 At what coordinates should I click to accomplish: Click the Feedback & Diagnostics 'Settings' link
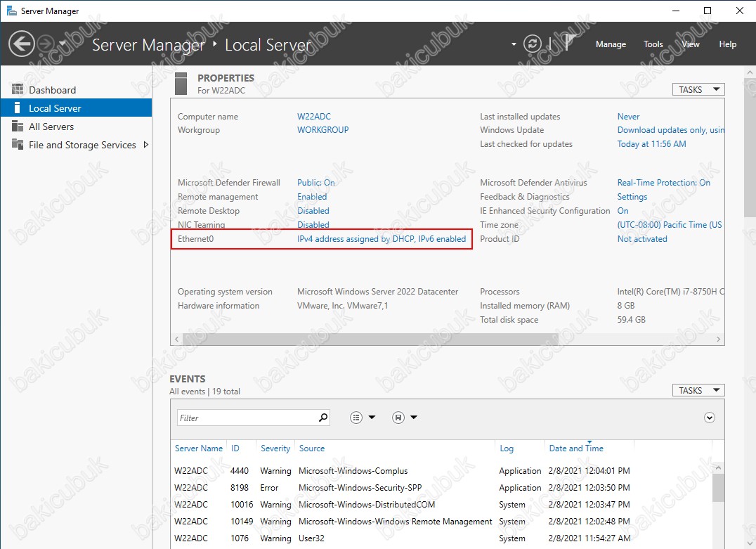coord(632,196)
